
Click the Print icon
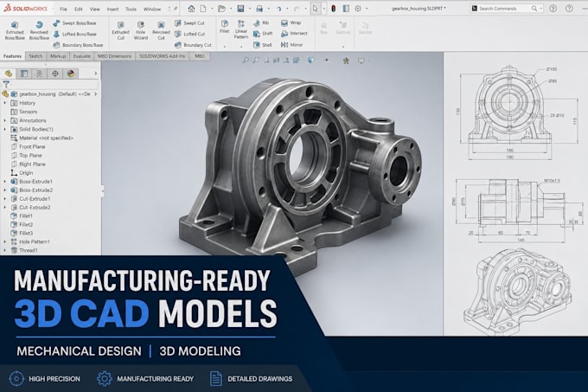(x=259, y=9)
